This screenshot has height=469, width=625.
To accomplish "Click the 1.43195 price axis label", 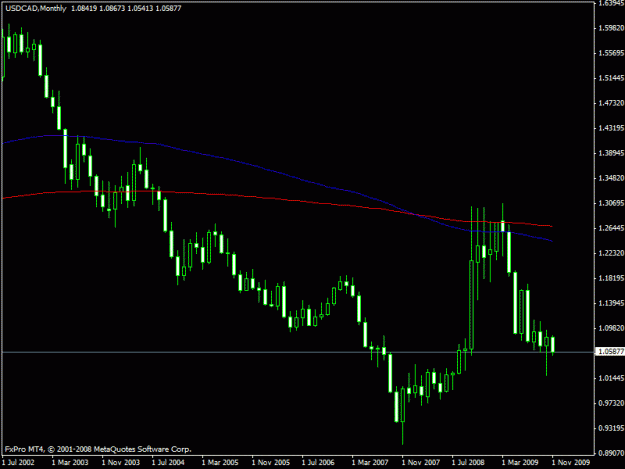I will click(611, 128).
